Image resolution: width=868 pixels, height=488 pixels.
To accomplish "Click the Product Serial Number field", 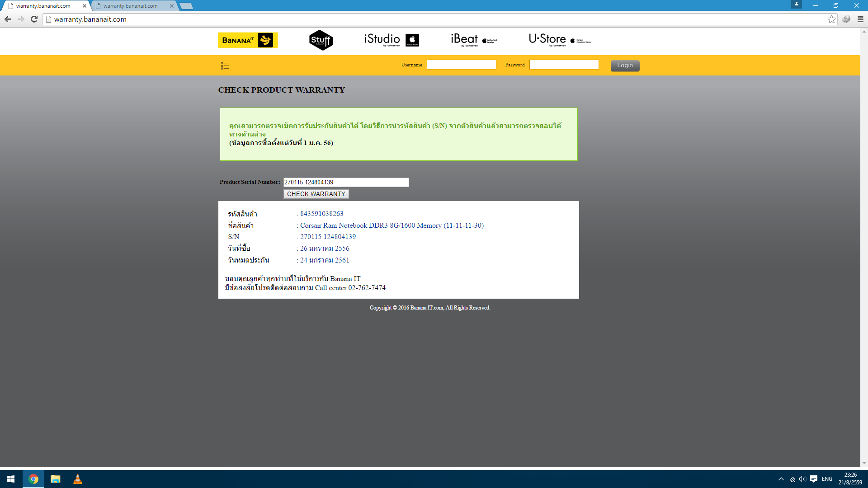I will click(x=346, y=182).
